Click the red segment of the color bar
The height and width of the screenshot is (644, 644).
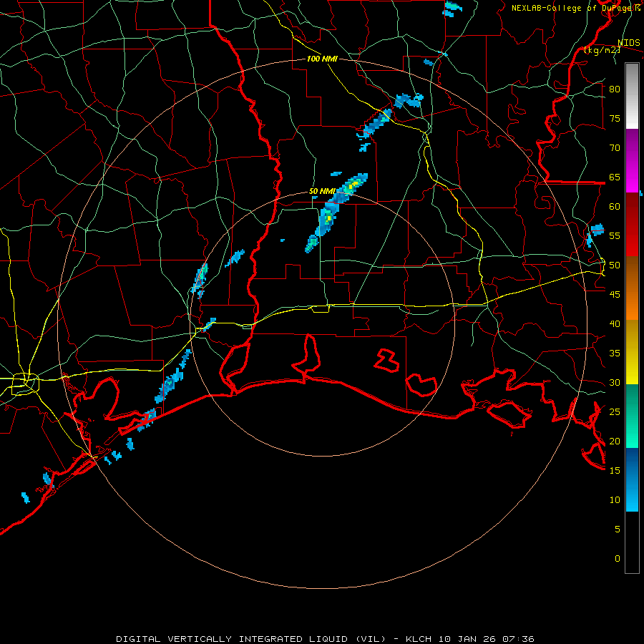632,224
